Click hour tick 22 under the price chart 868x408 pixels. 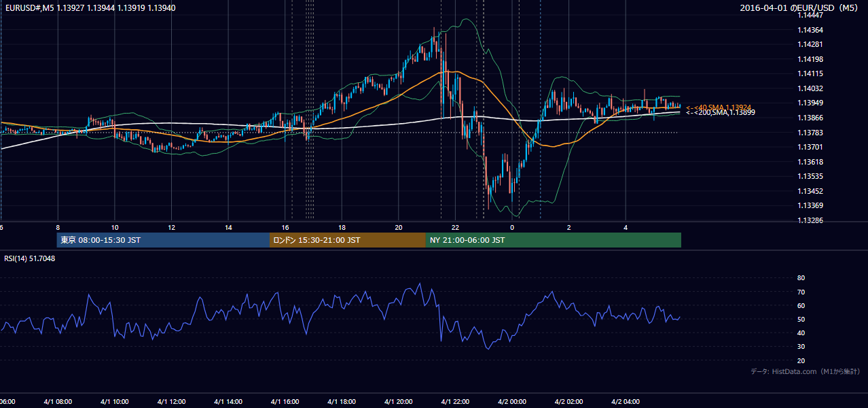[456, 227]
